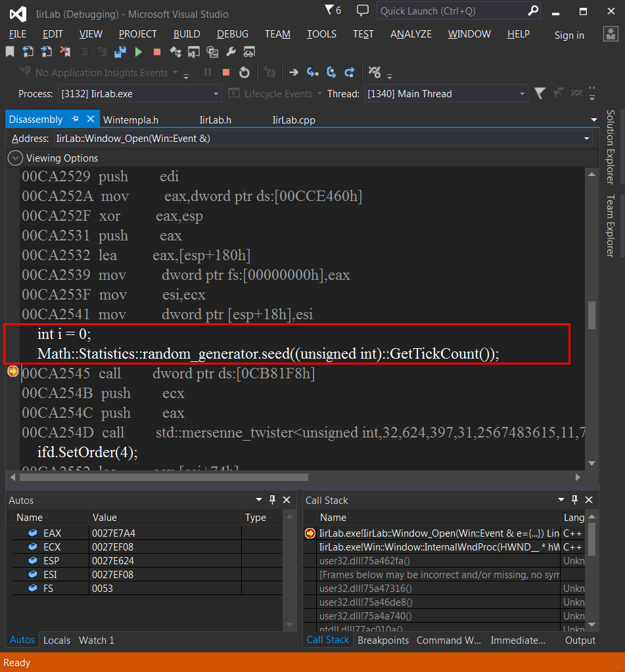The height and width of the screenshot is (672, 625).
Task: Select the InternalWndProc frame in Call Stack
Action: pyautogui.click(x=444, y=547)
